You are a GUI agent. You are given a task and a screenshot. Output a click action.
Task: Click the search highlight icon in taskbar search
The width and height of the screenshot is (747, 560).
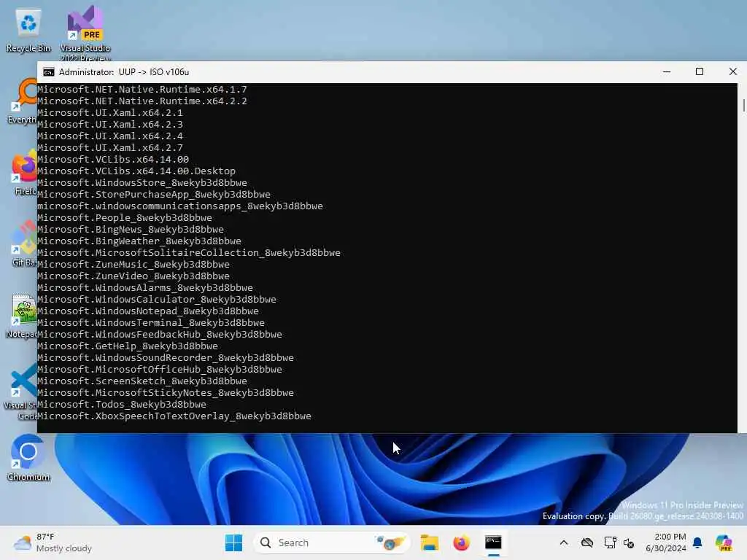(x=390, y=542)
